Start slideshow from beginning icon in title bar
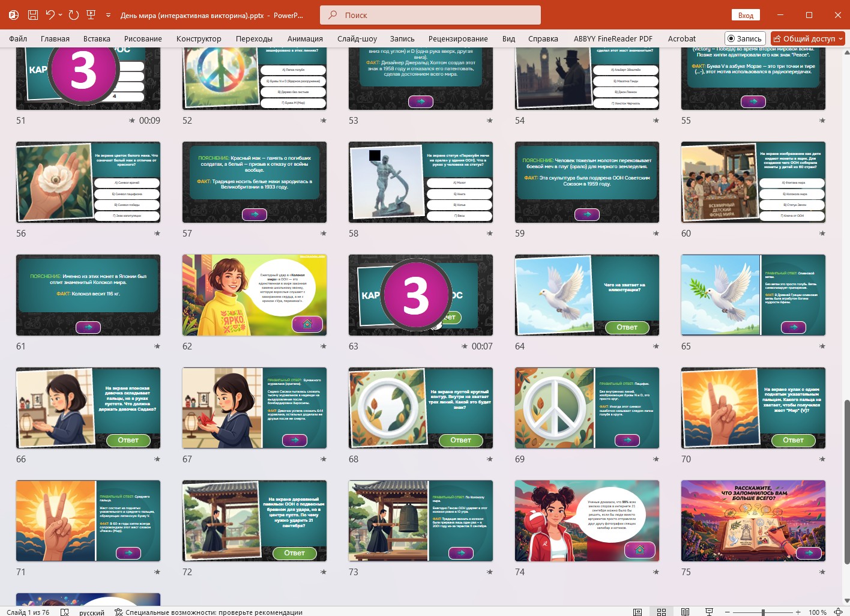850x616 pixels. coord(91,15)
